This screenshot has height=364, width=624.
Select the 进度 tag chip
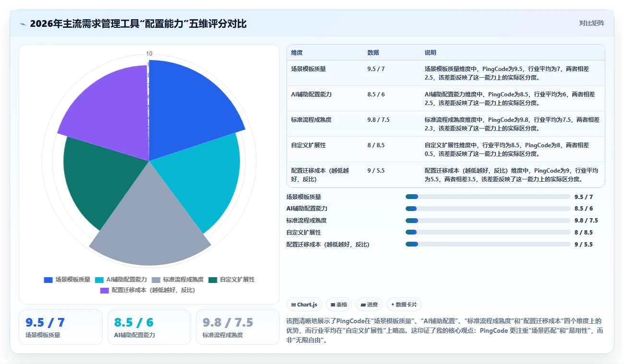coord(369,305)
